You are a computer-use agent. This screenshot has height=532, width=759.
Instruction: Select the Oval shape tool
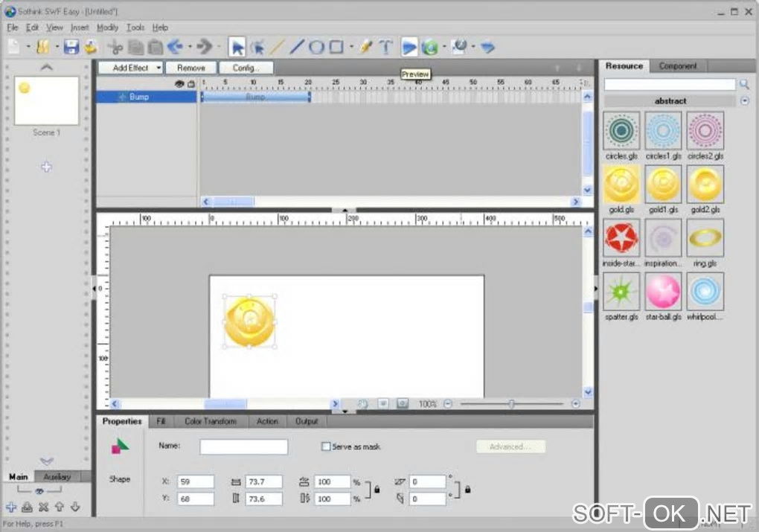point(316,48)
